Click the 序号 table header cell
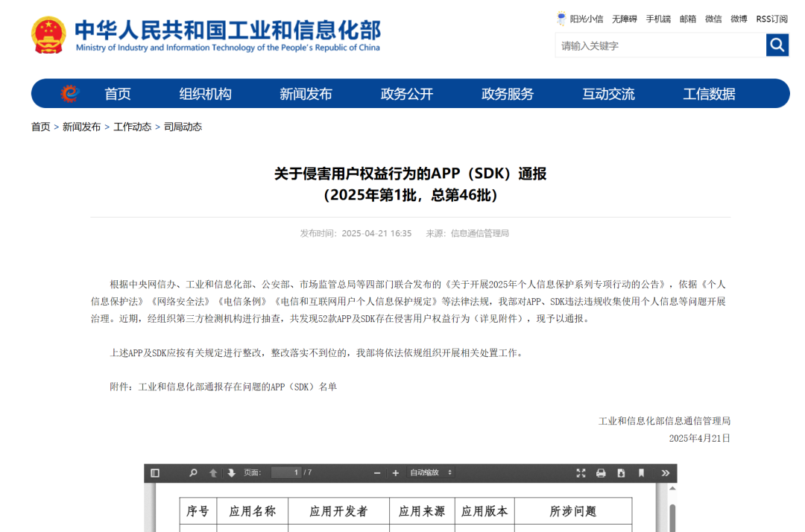This screenshot has height=532, width=805. (198, 511)
